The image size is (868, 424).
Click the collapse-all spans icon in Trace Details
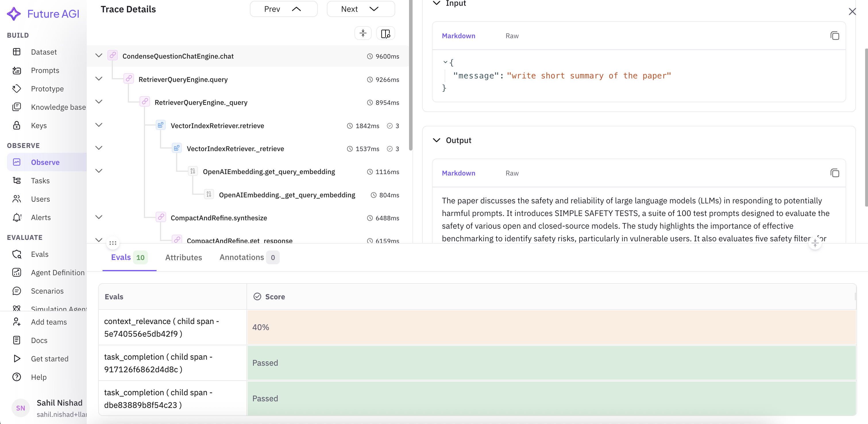pos(362,33)
